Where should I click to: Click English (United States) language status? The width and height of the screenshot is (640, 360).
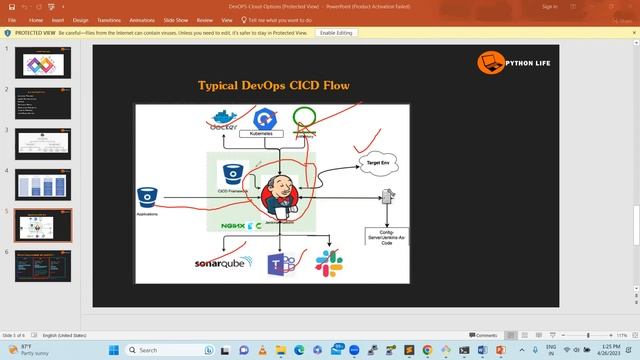tap(64, 335)
